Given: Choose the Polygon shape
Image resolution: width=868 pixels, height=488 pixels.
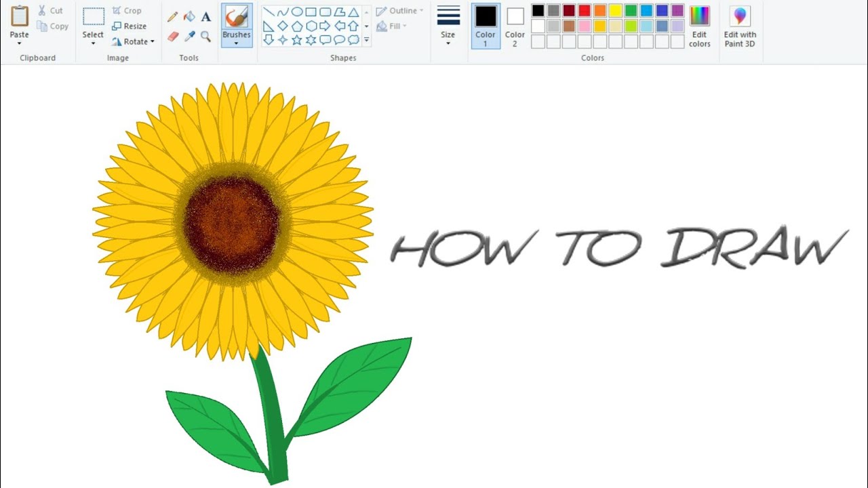Looking at the screenshot, I should 340,12.
